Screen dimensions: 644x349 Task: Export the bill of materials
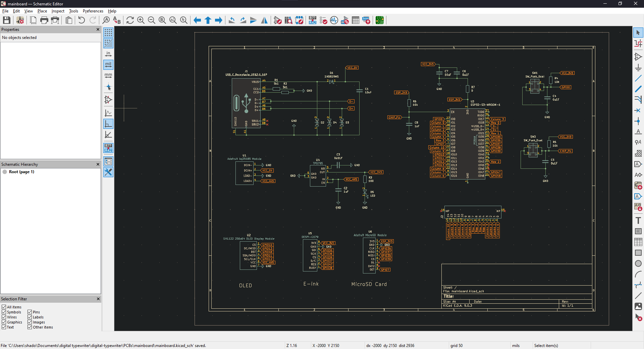[366, 20]
